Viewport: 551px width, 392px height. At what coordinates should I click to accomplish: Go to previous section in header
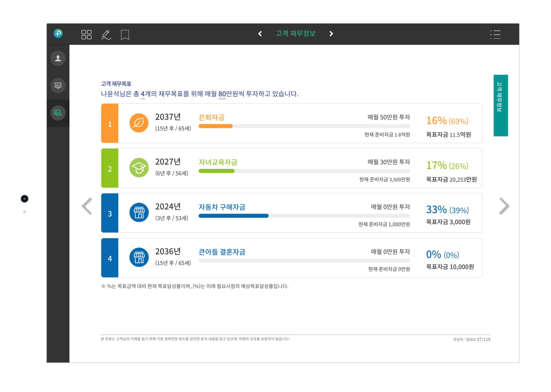pyautogui.click(x=260, y=34)
